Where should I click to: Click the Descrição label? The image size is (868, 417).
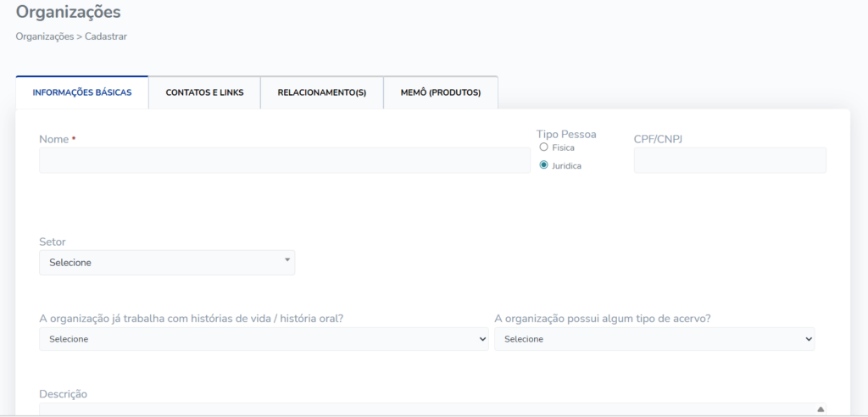[63, 394]
